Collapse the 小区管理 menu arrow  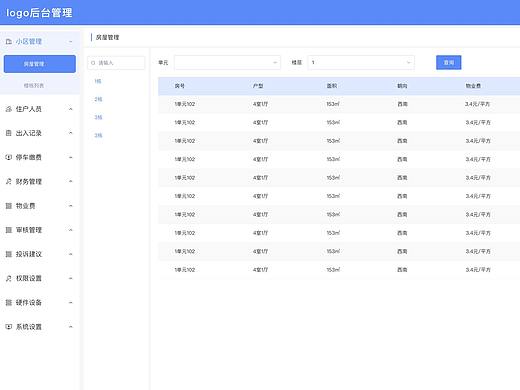click(x=71, y=42)
